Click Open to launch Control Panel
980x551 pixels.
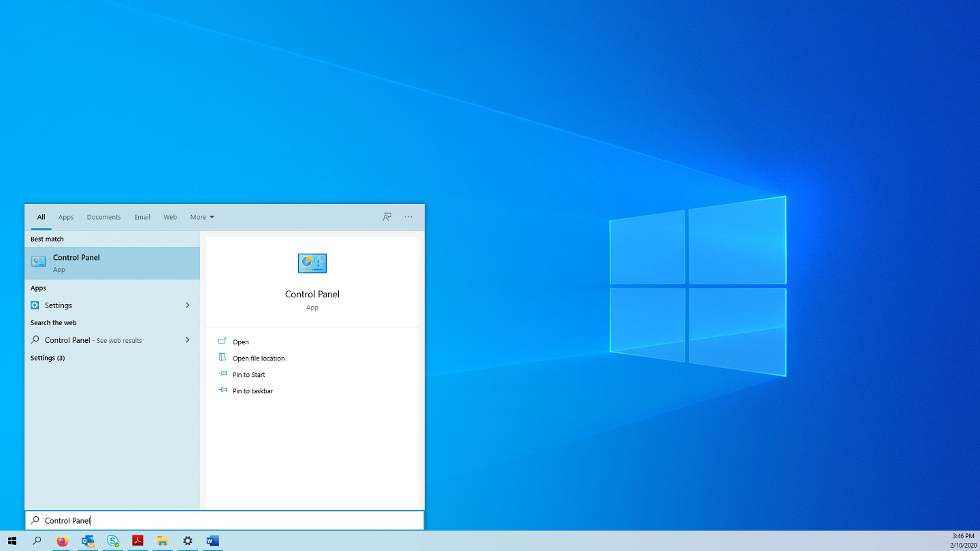click(x=240, y=341)
